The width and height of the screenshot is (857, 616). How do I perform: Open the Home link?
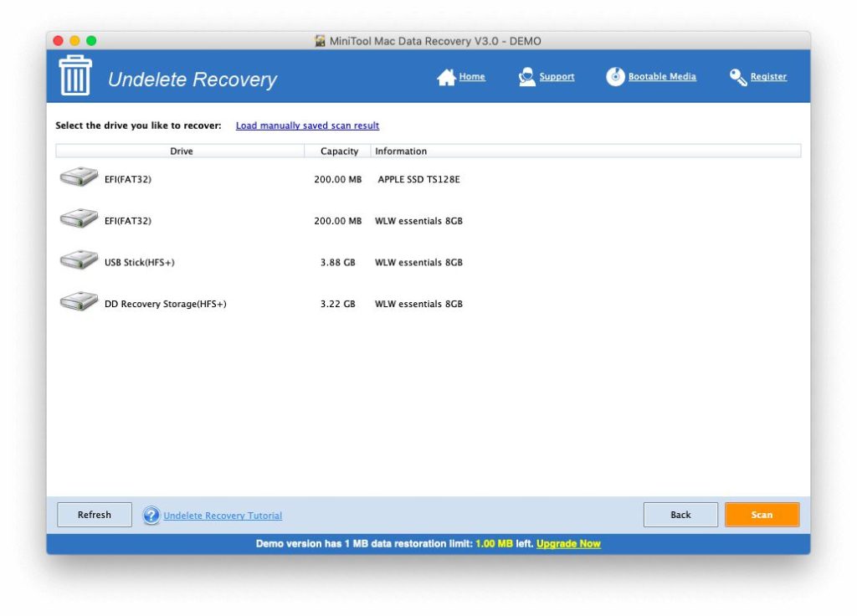472,76
